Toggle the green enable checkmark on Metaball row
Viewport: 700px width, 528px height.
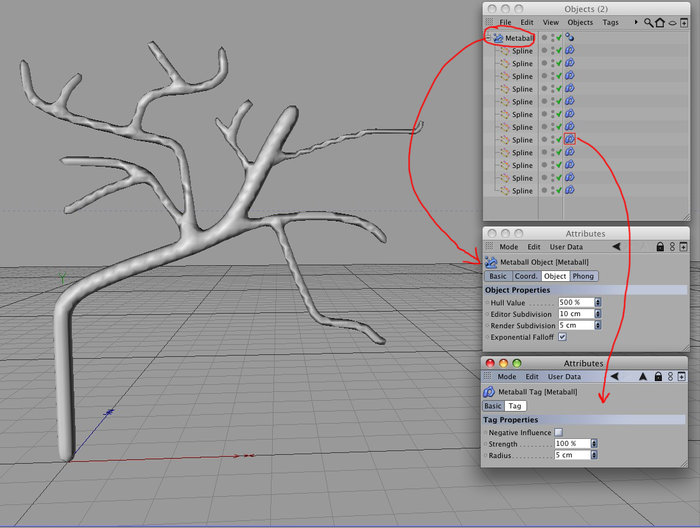pos(559,38)
